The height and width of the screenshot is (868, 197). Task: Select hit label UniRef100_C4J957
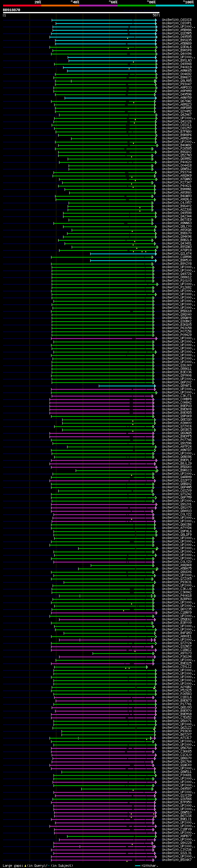pos(177,203)
